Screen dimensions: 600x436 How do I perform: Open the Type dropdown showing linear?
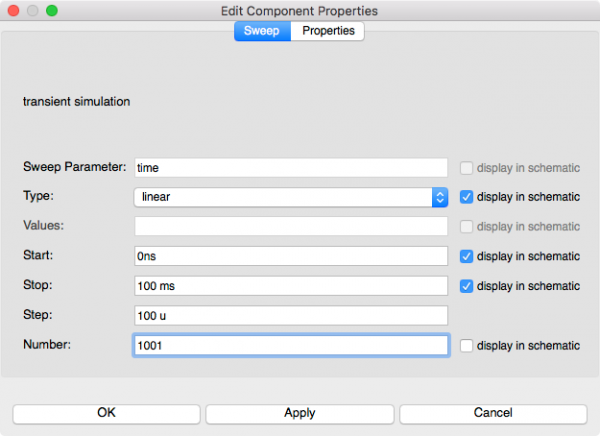point(290,197)
